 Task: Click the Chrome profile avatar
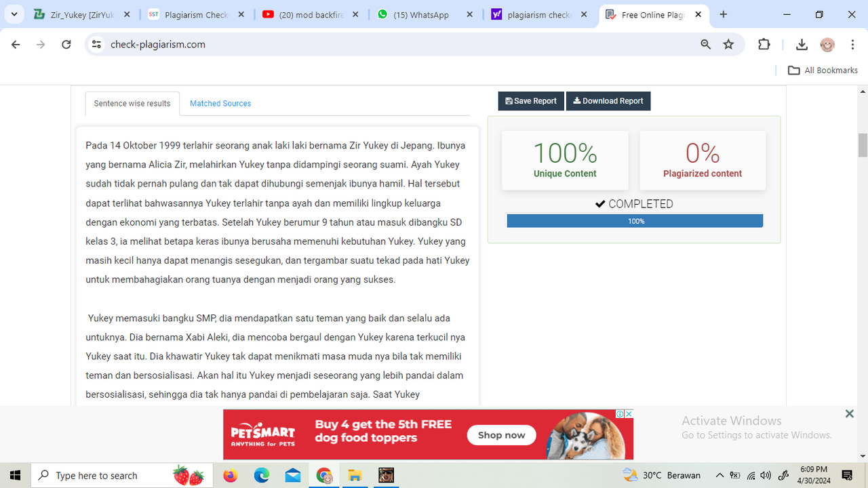(x=827, y=45)
